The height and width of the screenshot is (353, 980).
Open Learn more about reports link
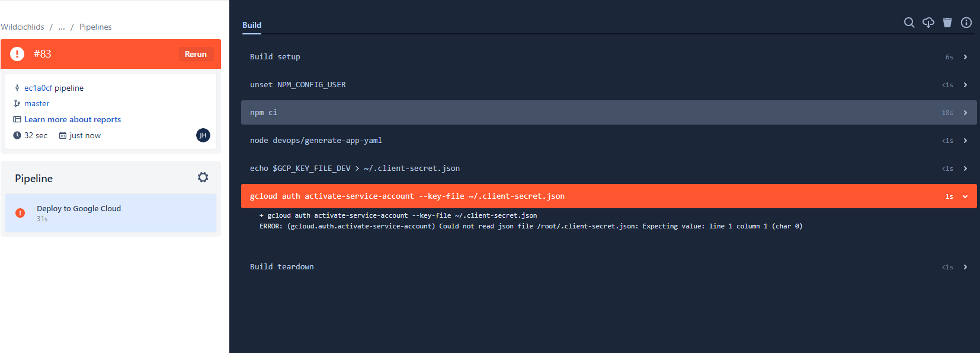tap(72, 119)
